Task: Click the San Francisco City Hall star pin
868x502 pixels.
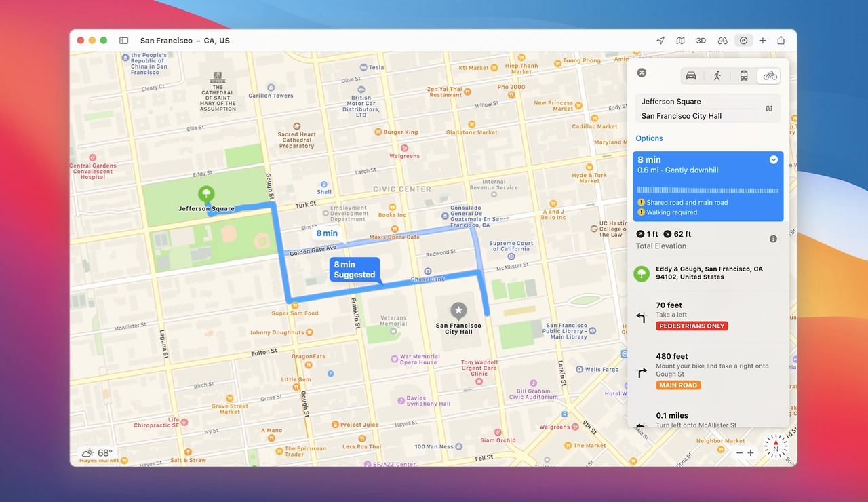Action: [x=459, y=311]
